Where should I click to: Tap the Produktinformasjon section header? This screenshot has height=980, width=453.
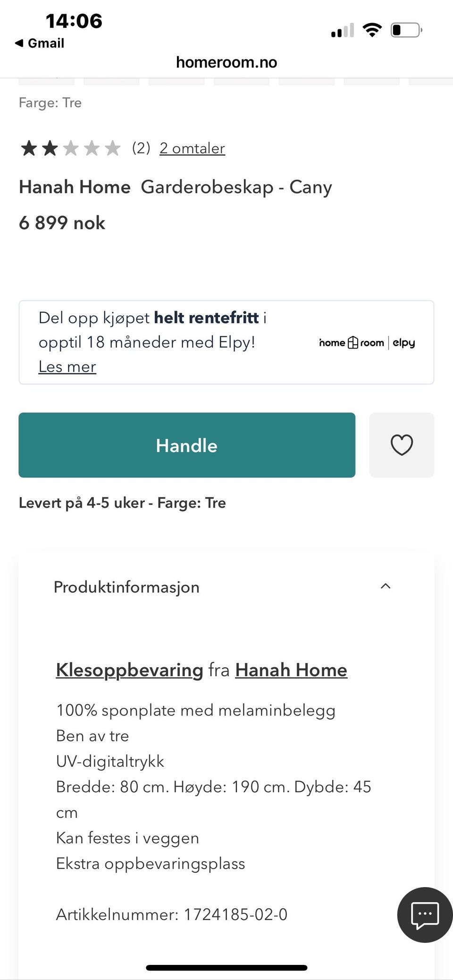126,587
